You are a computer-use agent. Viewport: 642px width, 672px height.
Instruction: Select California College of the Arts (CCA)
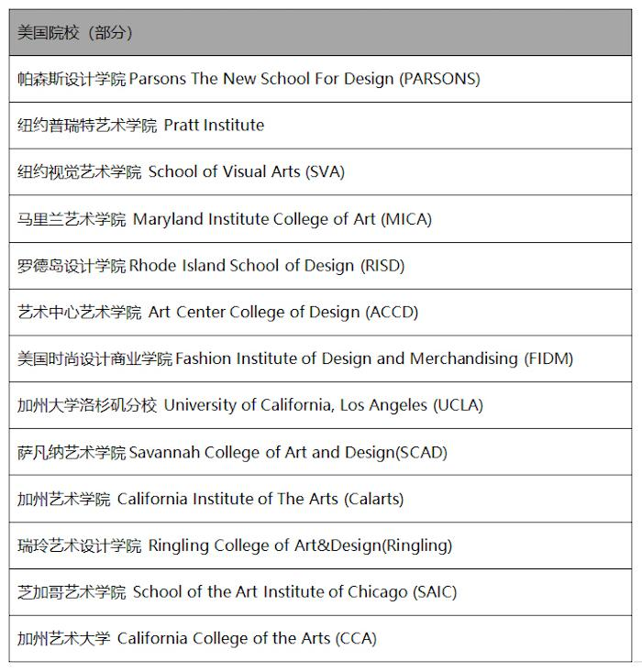click(x=320, y=639)
